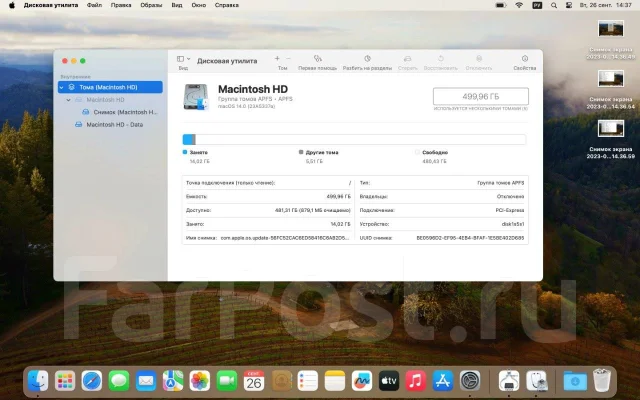Screen dimensions: 640x400
Task: Select Тома (Macintosh HD) in the sidebar
Action: [x=110, y=87]
